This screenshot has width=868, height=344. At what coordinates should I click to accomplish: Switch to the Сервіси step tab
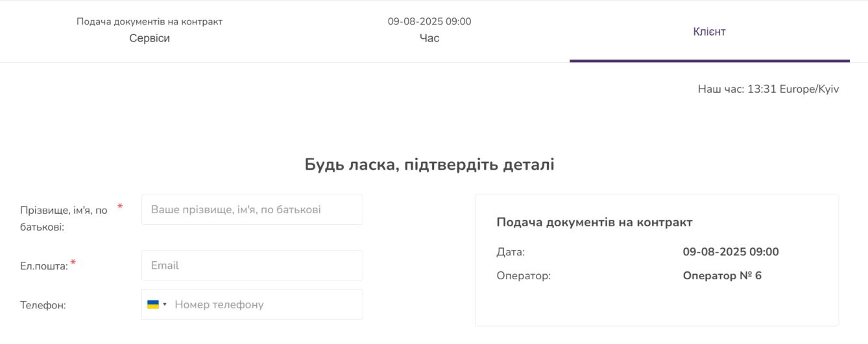tap(149, 31)
